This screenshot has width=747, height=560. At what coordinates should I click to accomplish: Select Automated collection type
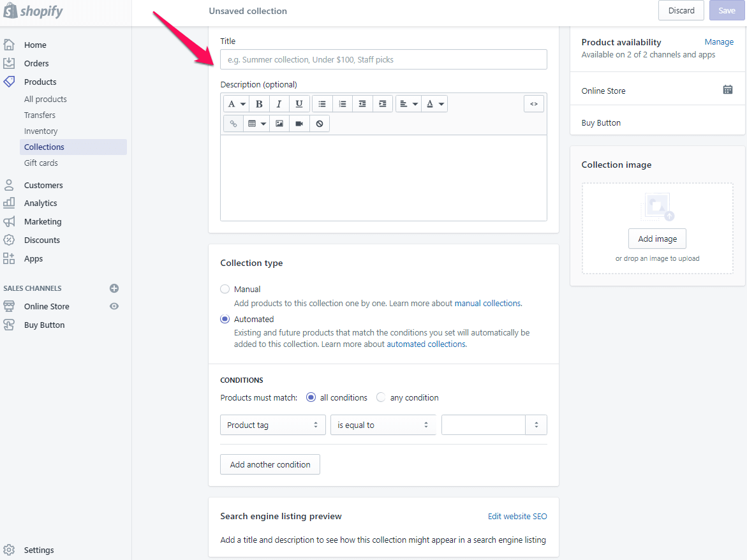click(225, 319)
